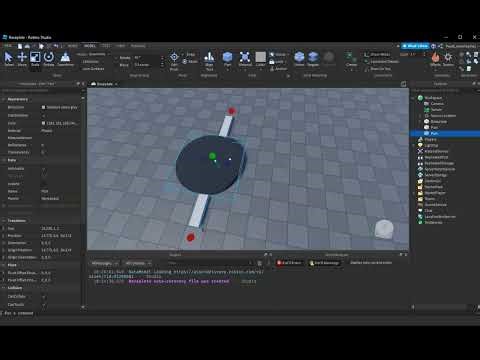Activate the Transform tool
480x360 pixels.
[x=65, y=59]
